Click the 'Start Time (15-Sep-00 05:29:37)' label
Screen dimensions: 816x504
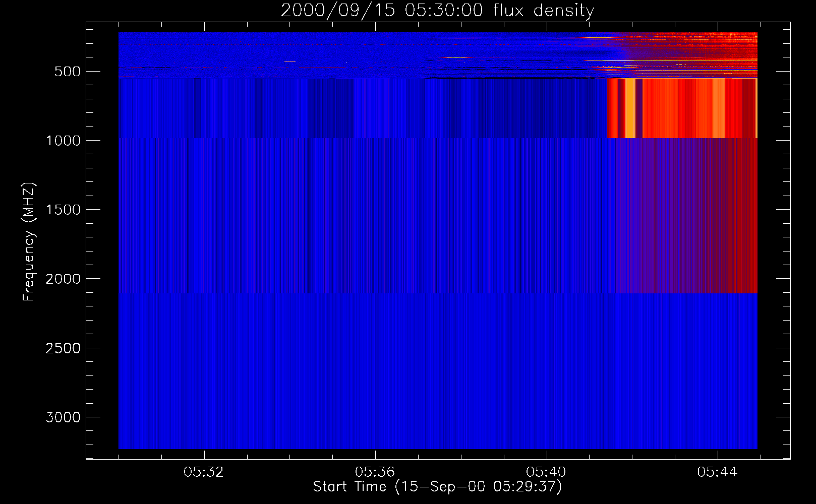[x=437, y=487]
